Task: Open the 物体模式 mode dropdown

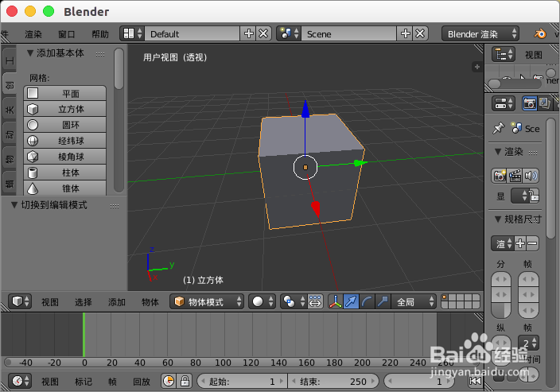Action: (207, 301)
